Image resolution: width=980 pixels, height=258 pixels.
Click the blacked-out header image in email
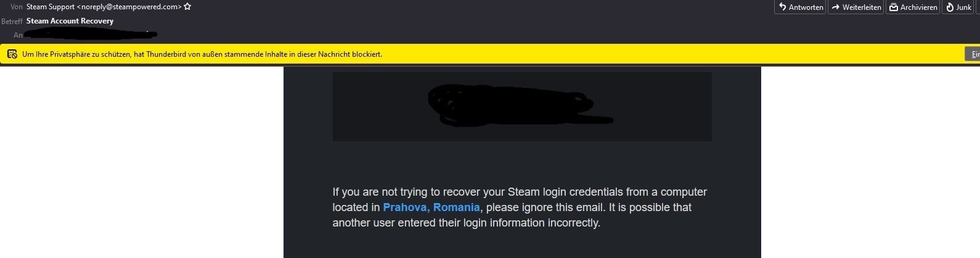point(521,107)
